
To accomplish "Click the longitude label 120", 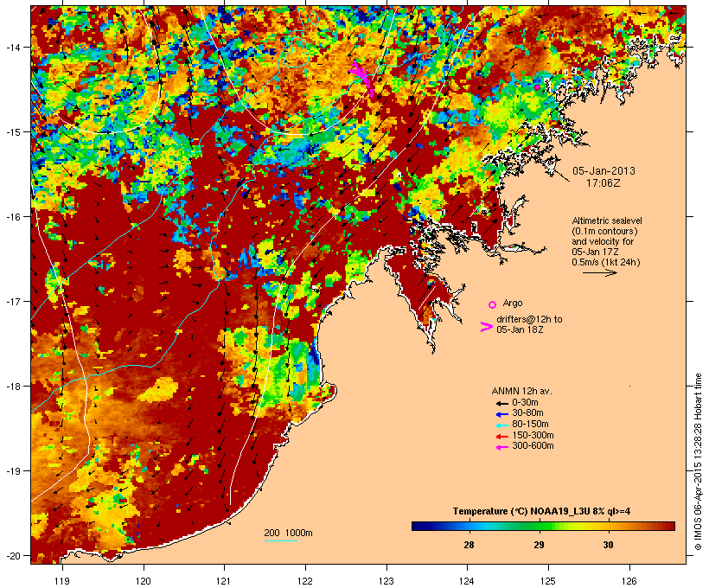I will coord(144,581).
